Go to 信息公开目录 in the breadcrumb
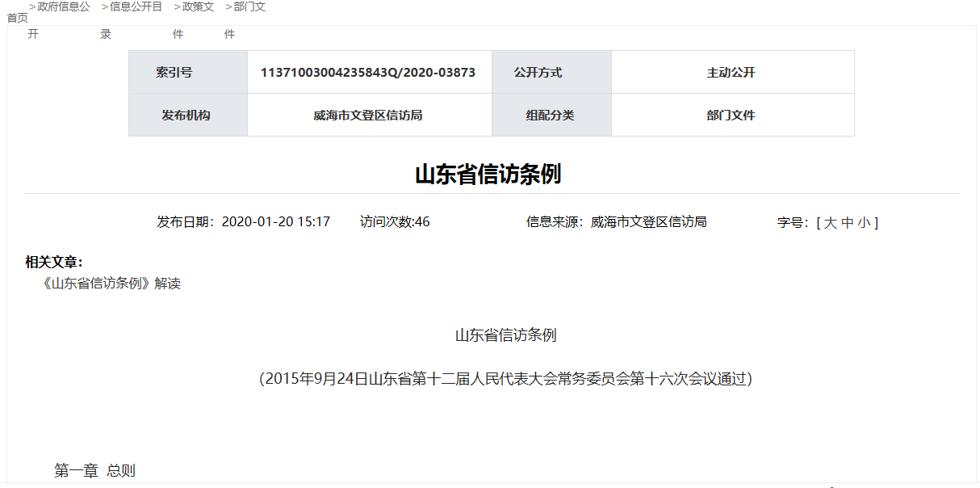980x488 pixels. point(136,7)
